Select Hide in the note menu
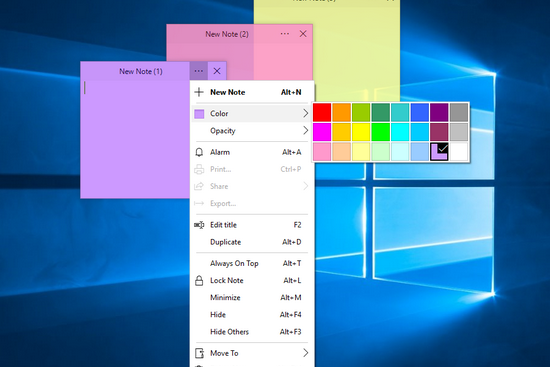The image size is (550, 367). [x=251, y=315]
